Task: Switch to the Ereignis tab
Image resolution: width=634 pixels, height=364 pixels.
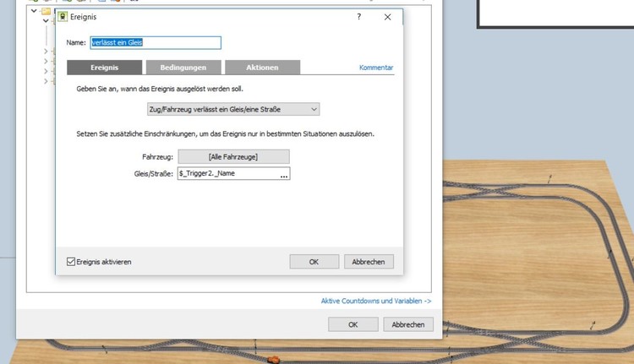Action: [x=104, y=68]
